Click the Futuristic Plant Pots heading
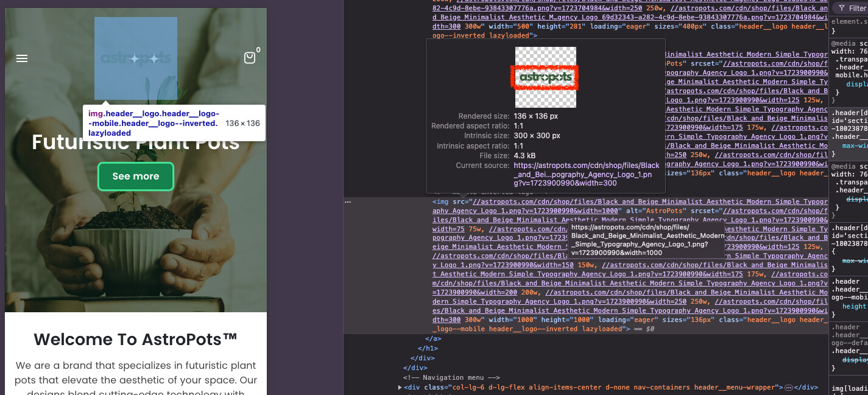This screenshot has width=868, height=395. 136,142
